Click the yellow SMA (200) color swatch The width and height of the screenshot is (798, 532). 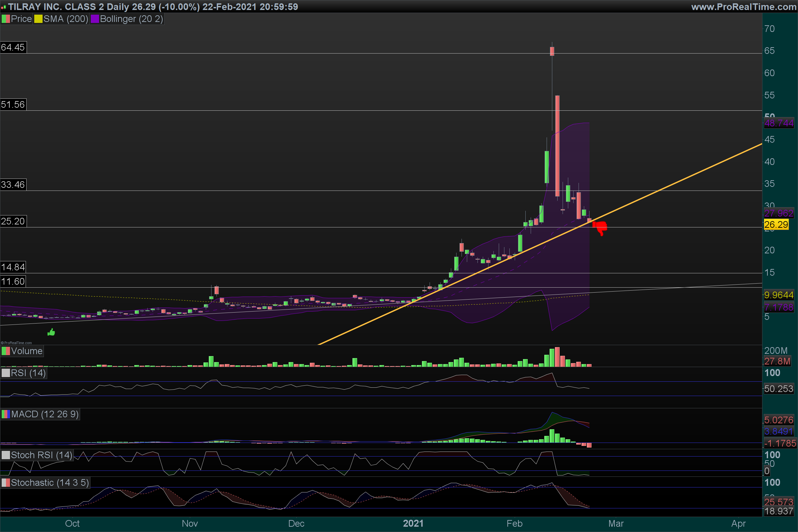(38, 19)
